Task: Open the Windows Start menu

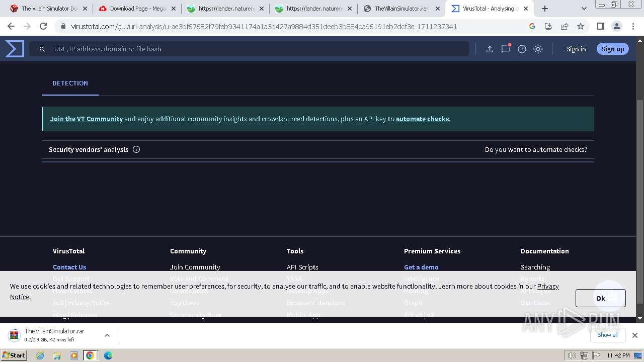Action: click(x=14, y=355)
